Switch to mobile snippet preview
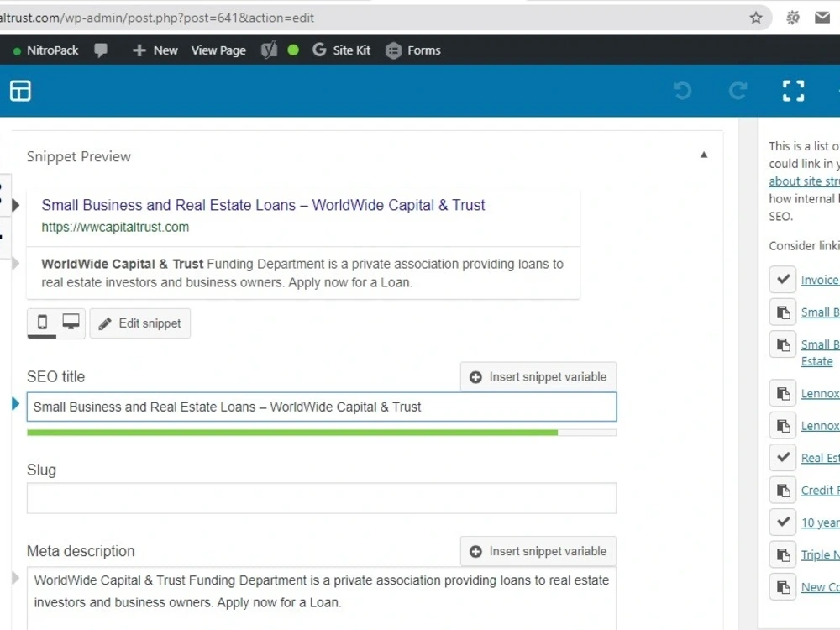Viewport: 840px width, 630px height. coord(42,323)
